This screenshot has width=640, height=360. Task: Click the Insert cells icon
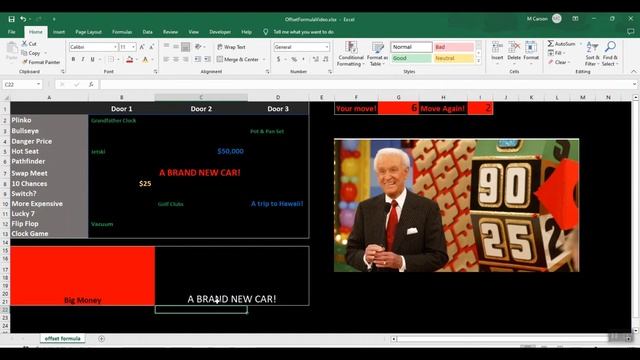pyautogui.click(x=497, y=47)
